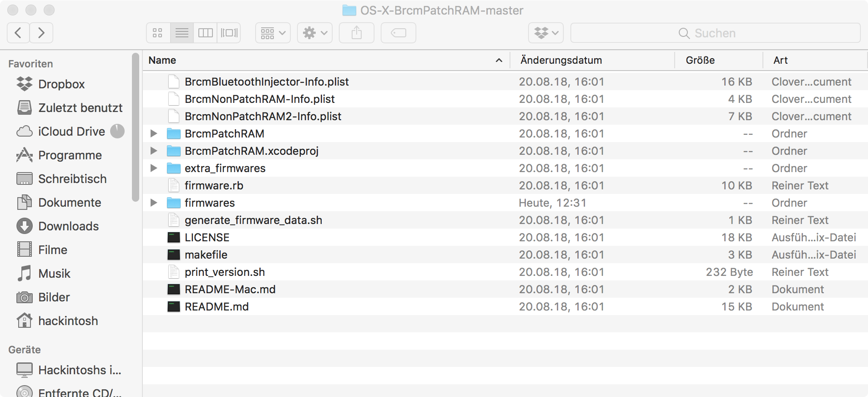Image resolution: width=868 pixels, height=397 pixels.
Task: Select the BrcmPatchRAM.xcodeproj folder icon
Action: 173,151
